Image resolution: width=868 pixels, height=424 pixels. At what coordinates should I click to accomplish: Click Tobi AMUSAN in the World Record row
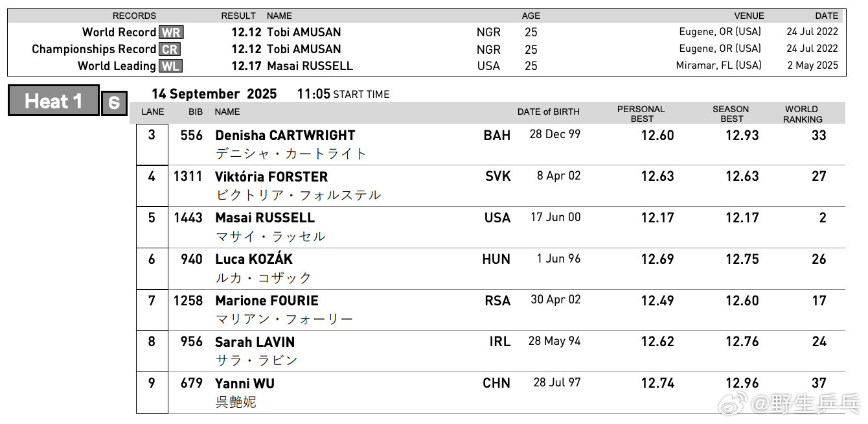point(304,32)
